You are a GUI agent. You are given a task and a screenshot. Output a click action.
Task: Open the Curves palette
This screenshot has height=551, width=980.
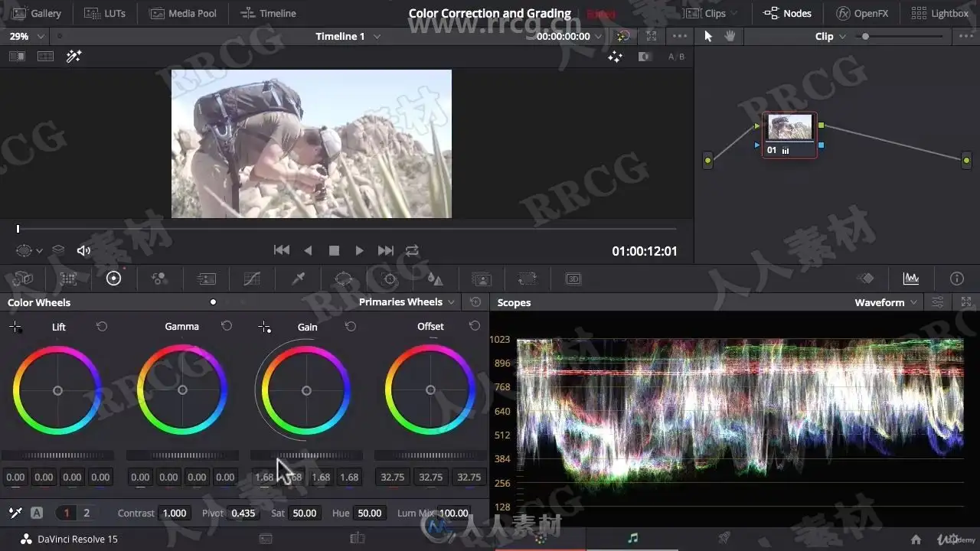point(252,279)
